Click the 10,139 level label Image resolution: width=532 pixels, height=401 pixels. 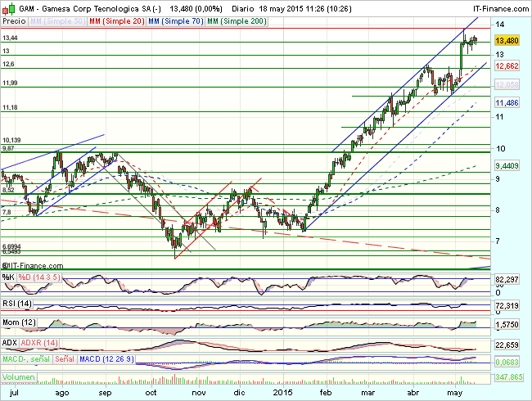point(11,140)
